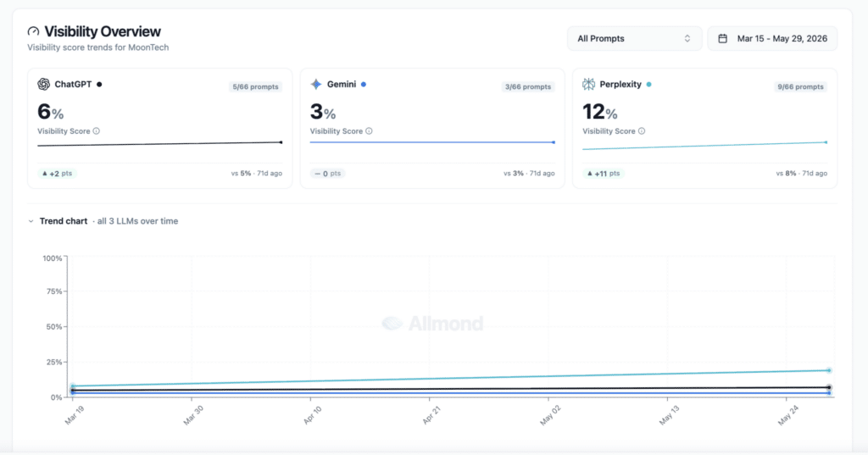Click the 6% ChatGPT visibility score
This screenshot has width=868, height=455.
(x=50, y=112)
